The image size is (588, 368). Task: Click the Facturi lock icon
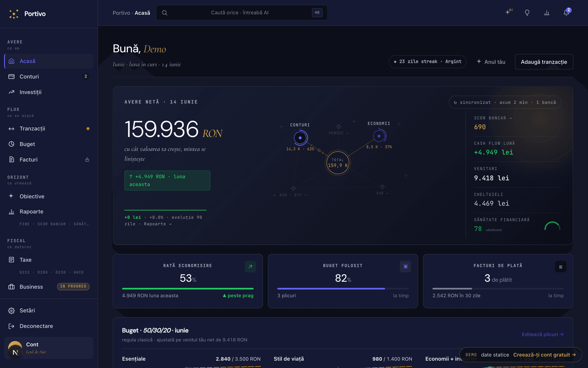click(87, 160)
